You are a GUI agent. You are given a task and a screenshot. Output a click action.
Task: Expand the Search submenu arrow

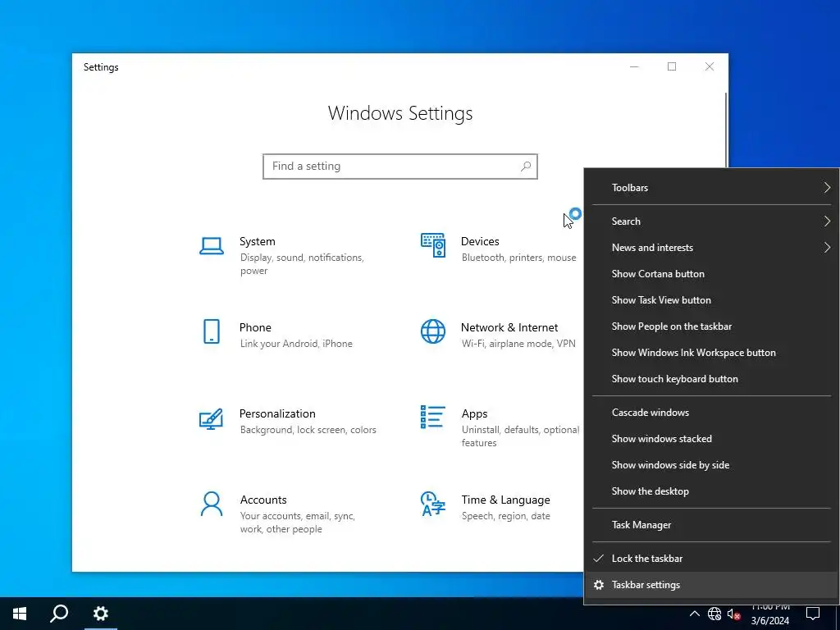tap(827, 221)
